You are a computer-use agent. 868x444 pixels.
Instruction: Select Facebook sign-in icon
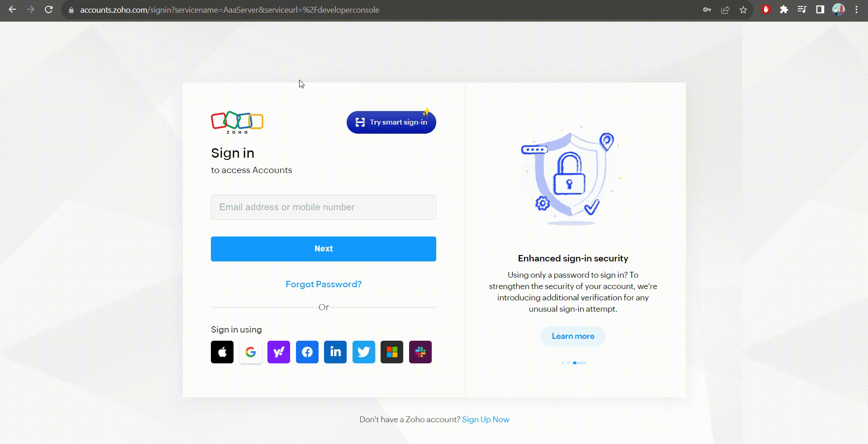(307, 352)
